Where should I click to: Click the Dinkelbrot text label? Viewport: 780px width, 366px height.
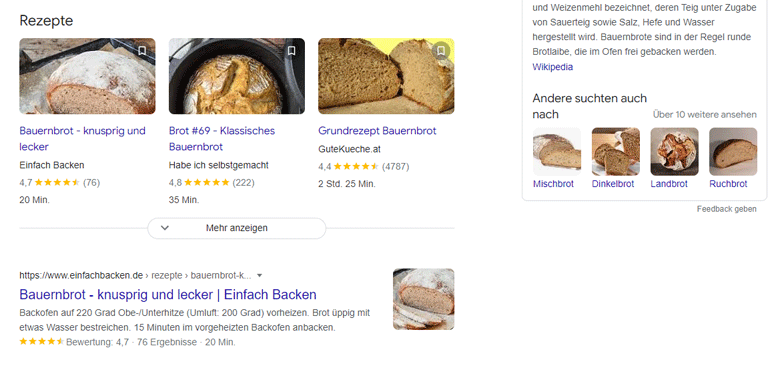(x=613, y=184)
